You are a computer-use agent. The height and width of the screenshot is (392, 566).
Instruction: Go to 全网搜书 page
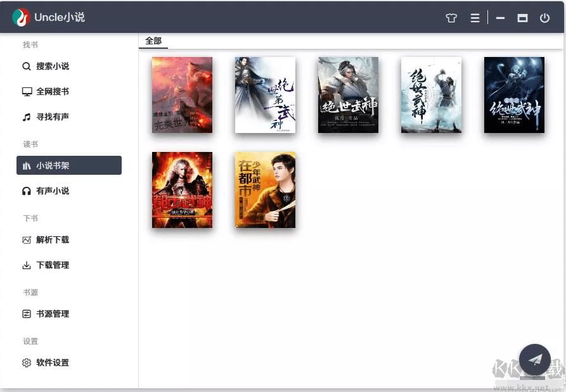pyautogui.click(x=69, y=92)
